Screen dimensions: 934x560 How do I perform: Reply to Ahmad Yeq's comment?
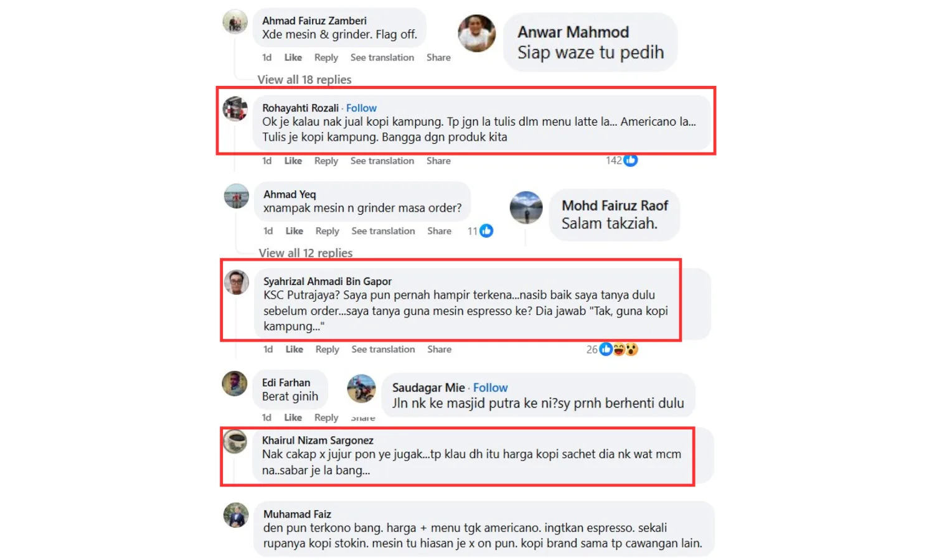coord(328,231)
